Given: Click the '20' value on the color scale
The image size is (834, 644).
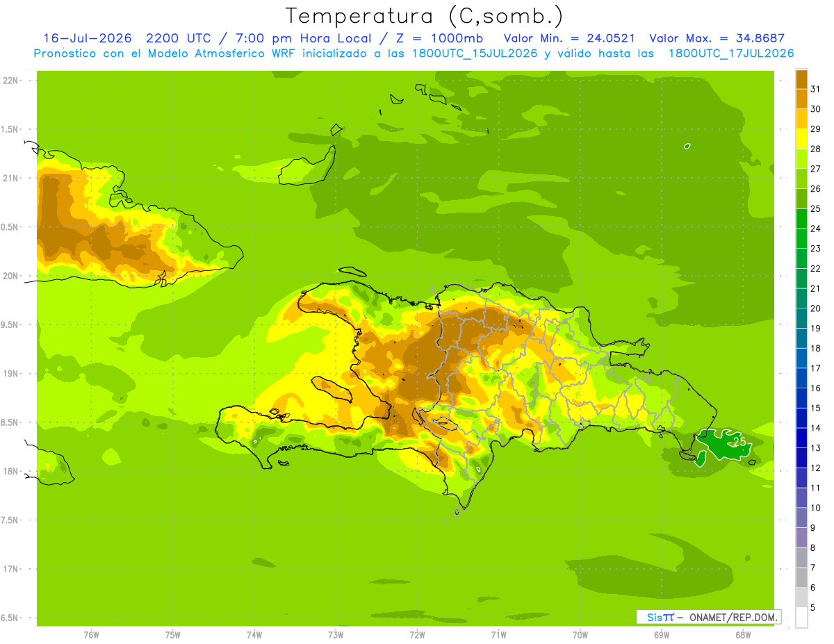Looking at the screenshot, I should point(816,308).
